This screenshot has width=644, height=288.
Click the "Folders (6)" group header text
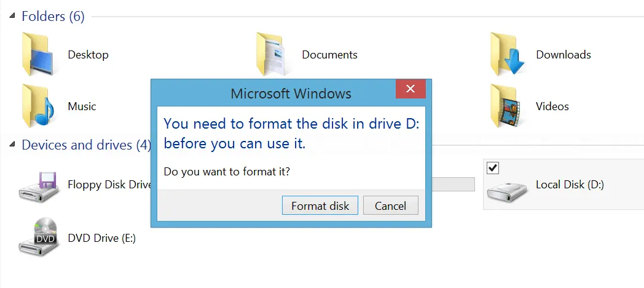click(x=53, y=17)
